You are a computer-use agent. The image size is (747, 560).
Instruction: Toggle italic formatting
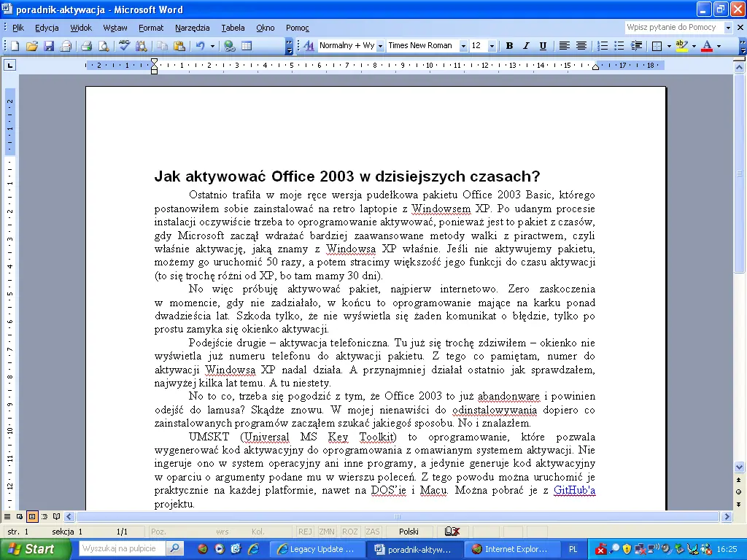click(526, 45)
